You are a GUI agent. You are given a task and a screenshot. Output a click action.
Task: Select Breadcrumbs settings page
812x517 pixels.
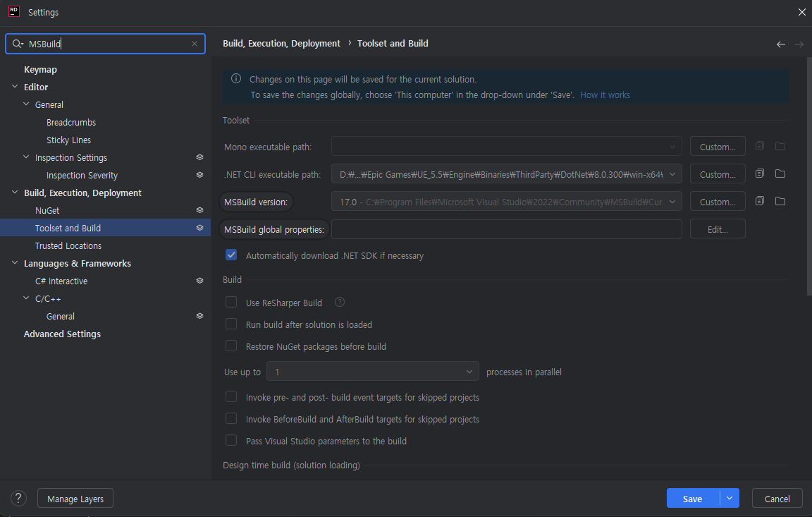tap(71, 122)
